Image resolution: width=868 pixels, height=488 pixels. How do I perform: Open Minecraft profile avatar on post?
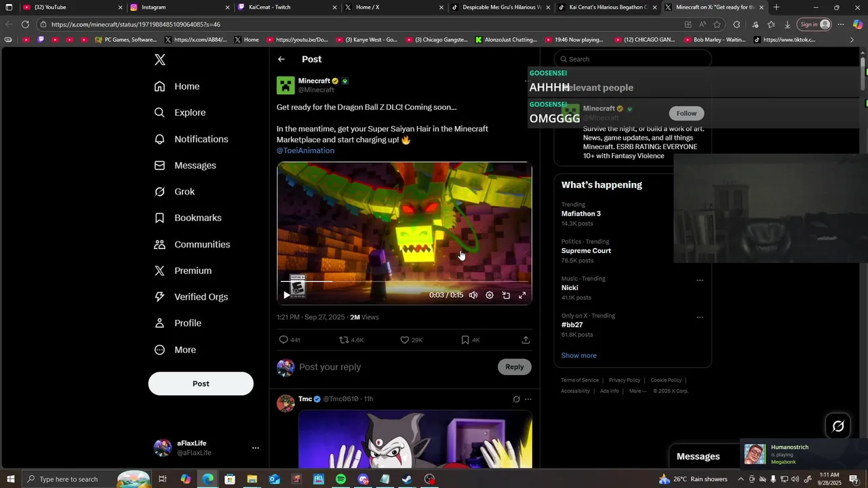(x=285, y=85)
